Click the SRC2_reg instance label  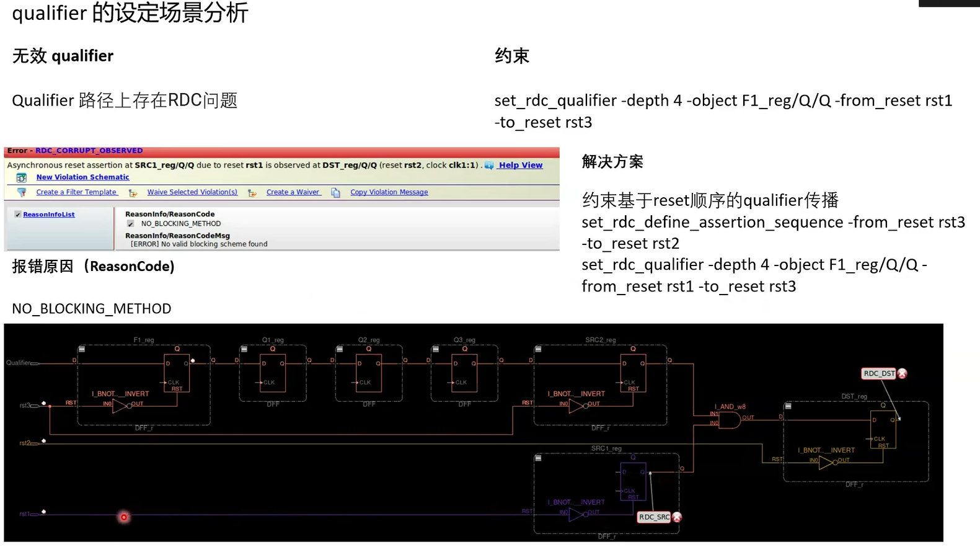coord(601,340)
